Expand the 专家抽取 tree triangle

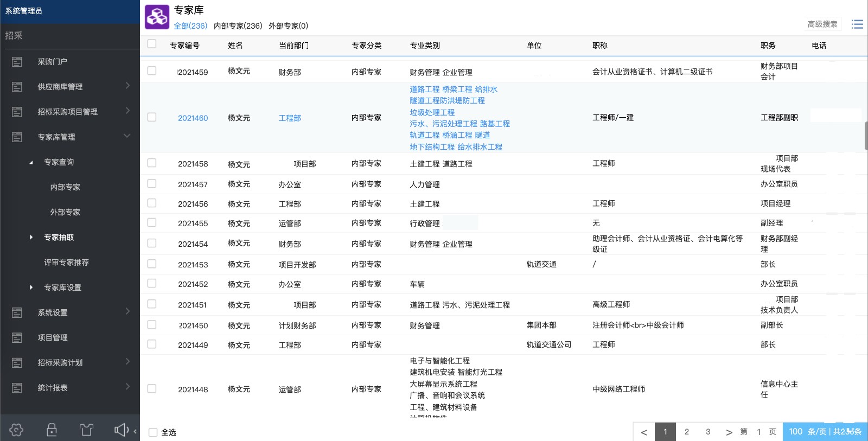pyautogui.click(x=31, y=237)
